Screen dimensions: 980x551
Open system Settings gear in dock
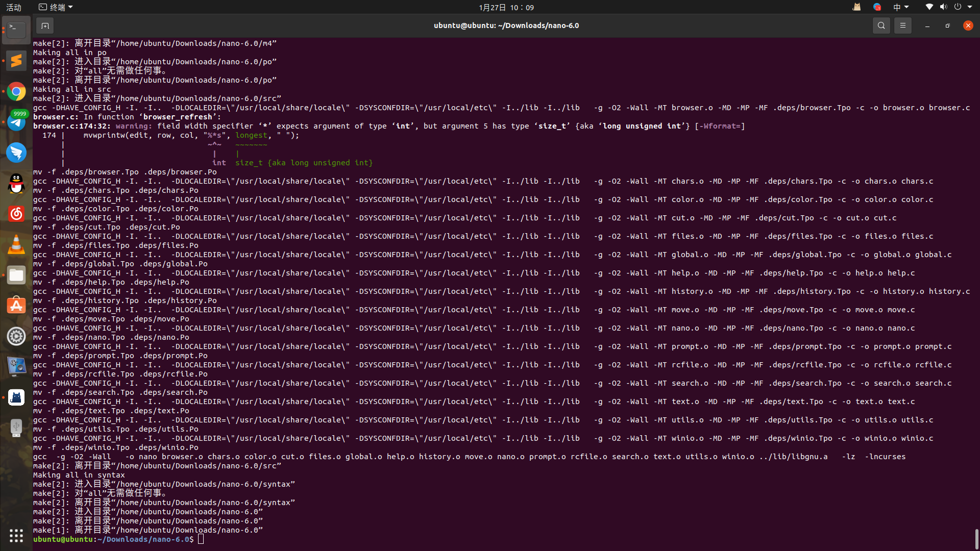click(x=16, y=336)
